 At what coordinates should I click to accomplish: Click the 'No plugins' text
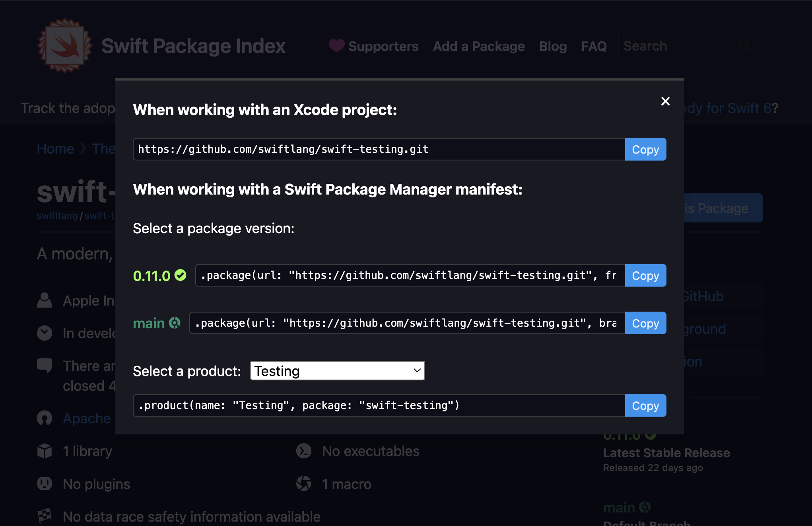pos(97,484)
